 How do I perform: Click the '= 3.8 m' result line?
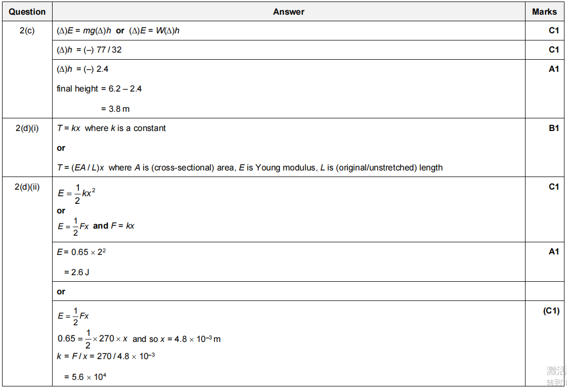pyautogui.click(x=115, y=109)
